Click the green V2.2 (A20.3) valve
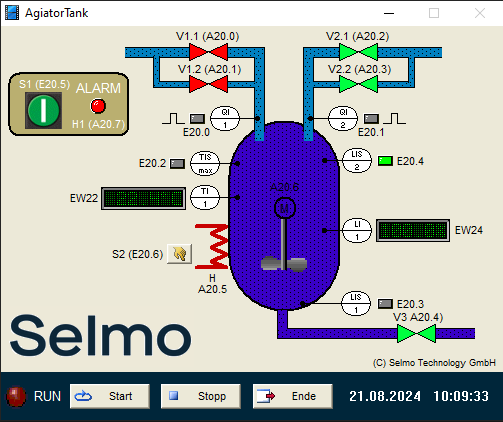This screenshot has height=422, width=503. pos(358,84)
